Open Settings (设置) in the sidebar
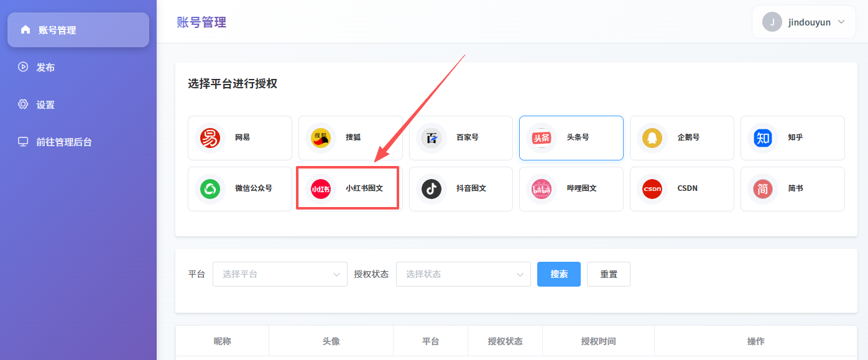868x360 pixels. coord(45,104)
